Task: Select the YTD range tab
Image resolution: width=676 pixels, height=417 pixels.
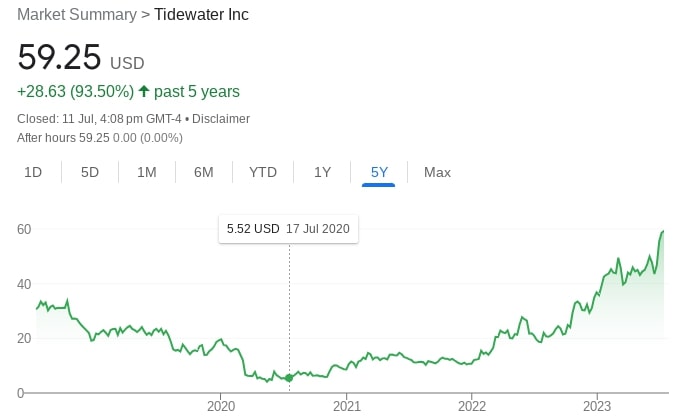Action: click(263, 172)
